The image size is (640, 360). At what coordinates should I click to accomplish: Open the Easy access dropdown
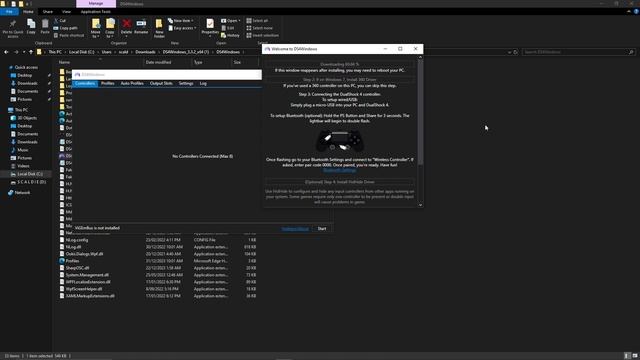182,28
